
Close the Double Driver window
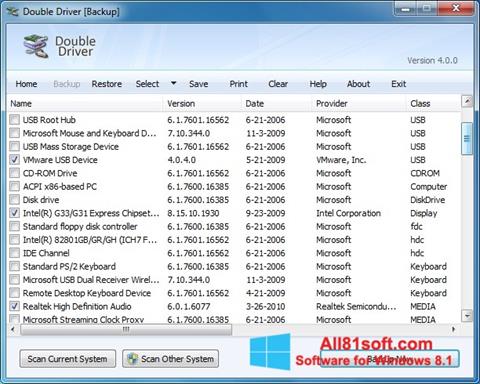456,8
